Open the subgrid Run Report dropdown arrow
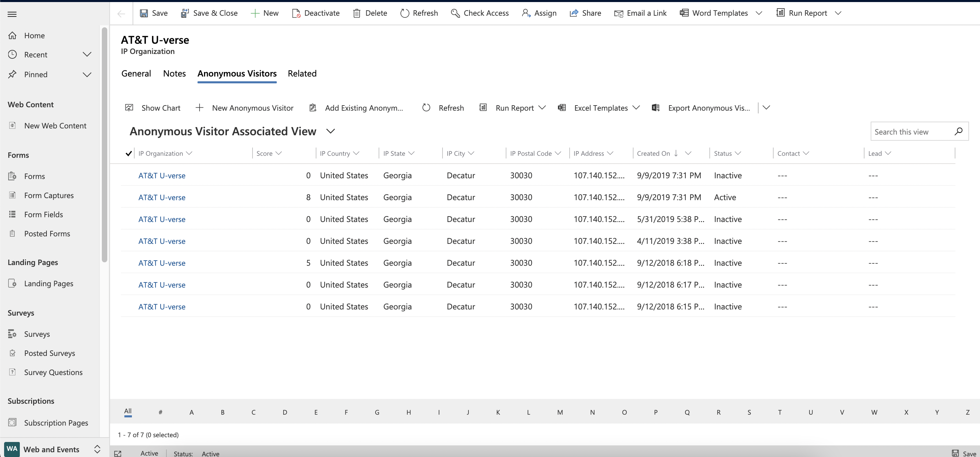The height and width of the screenshot is (457, 980). pos(543,108)
